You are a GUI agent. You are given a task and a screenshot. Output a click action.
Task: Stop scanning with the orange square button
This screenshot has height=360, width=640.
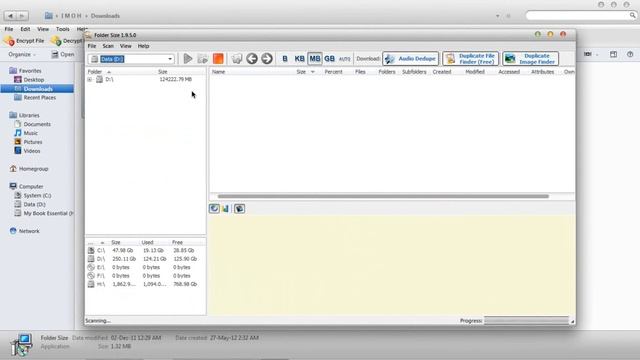218,59
